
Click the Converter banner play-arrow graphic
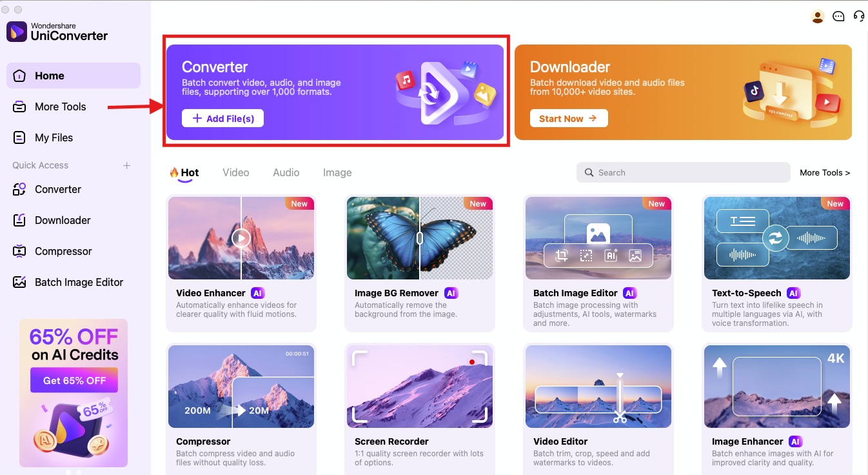[445, 92]
